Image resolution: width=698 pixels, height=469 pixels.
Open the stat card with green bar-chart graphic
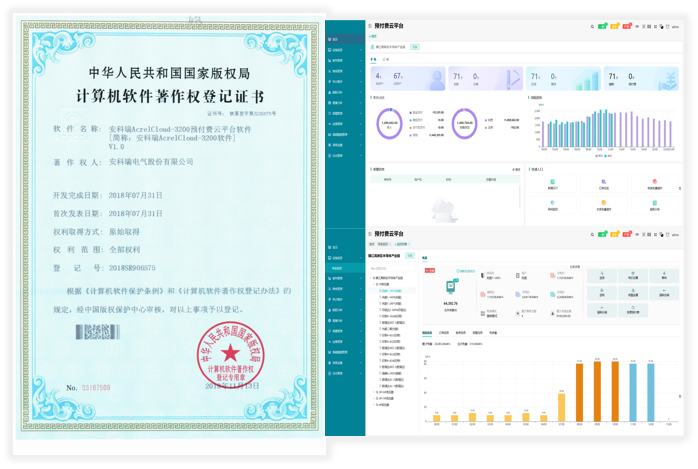point(564,79)
